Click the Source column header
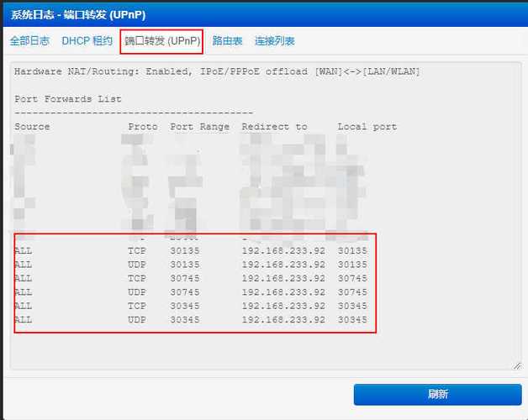The height and width of the screenshot is (420, 528). point(32,127)
